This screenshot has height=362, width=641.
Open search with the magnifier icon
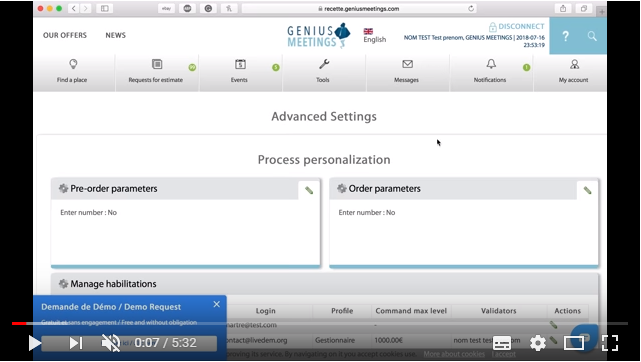pyautogui.click(x=592, y=36)
